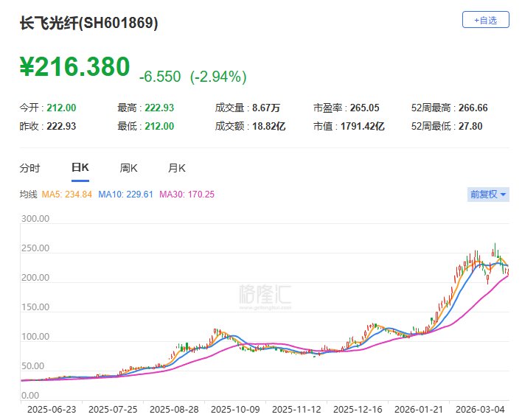Image resolution: width=522 pixels, height=420 pixels.
Task: Click the 昨收 value 222.93
Action: (x=61, y=126)
